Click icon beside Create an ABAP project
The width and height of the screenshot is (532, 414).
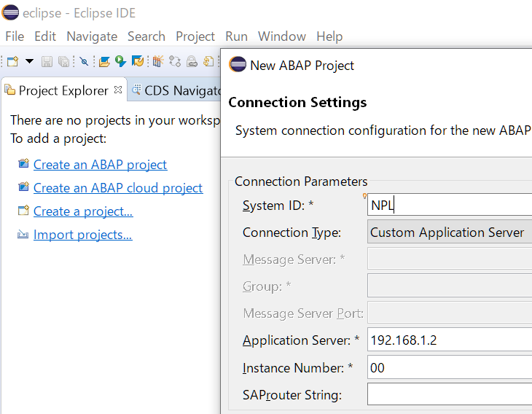23,163
